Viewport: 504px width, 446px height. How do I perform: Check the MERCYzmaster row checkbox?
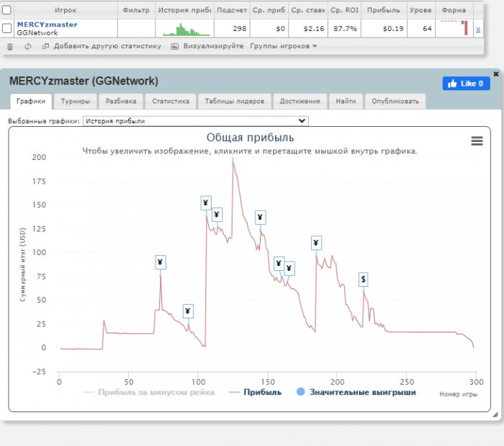(x=7, y=28)
